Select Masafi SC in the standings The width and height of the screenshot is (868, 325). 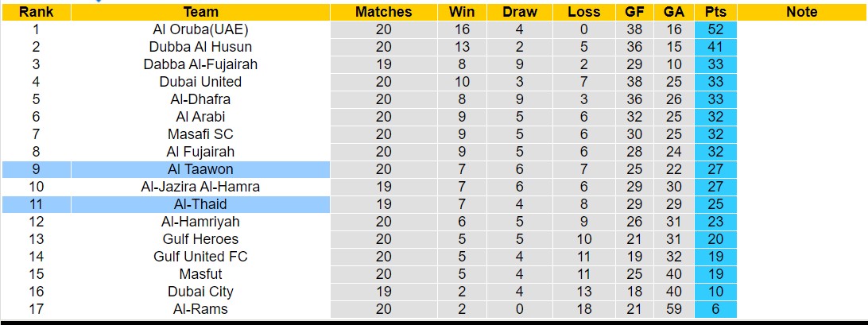tap(200, 134)
